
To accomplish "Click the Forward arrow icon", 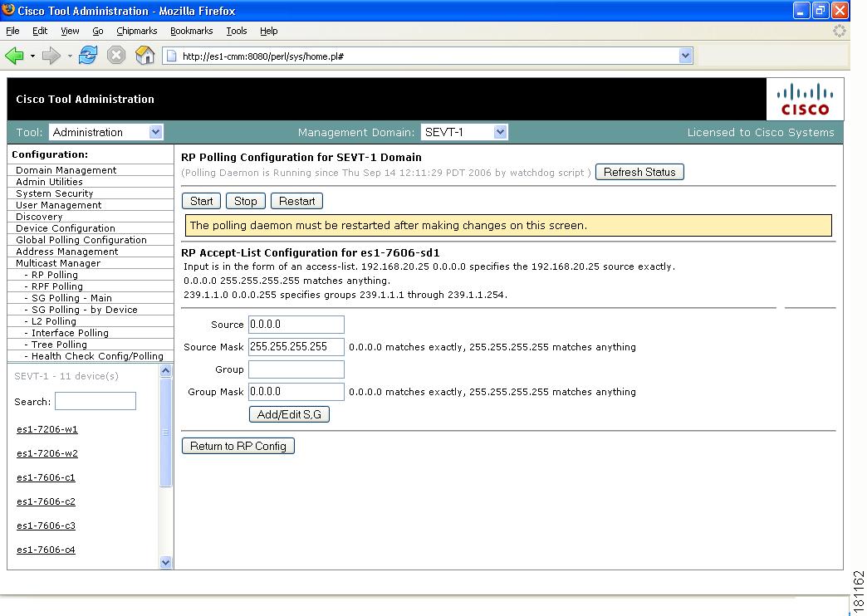I will [51, 56].
